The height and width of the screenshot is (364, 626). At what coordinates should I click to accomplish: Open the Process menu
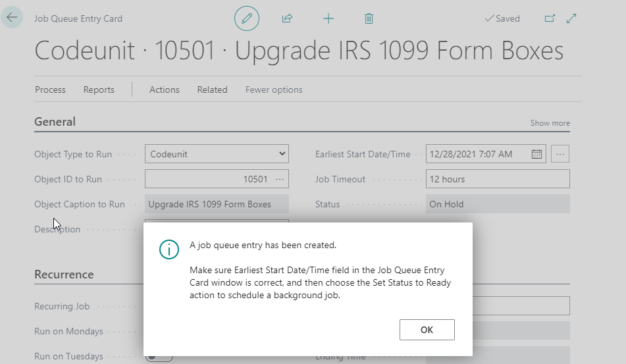point(50,90)
